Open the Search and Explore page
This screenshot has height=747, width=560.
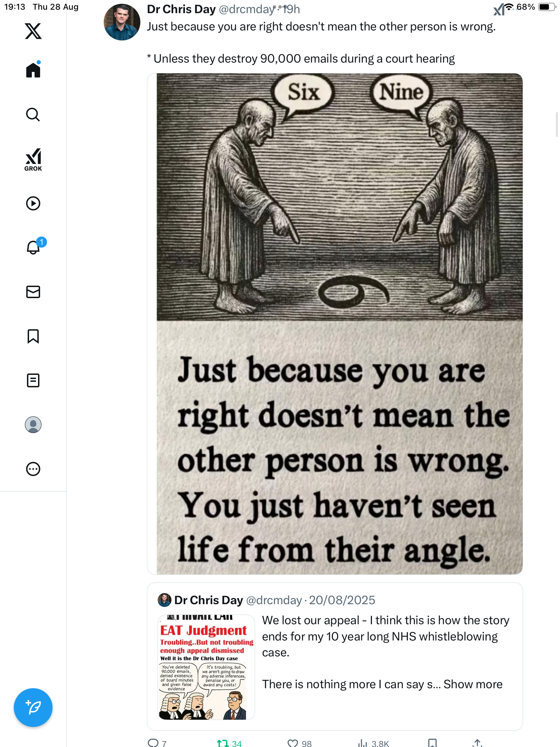(x=33, y=114)
